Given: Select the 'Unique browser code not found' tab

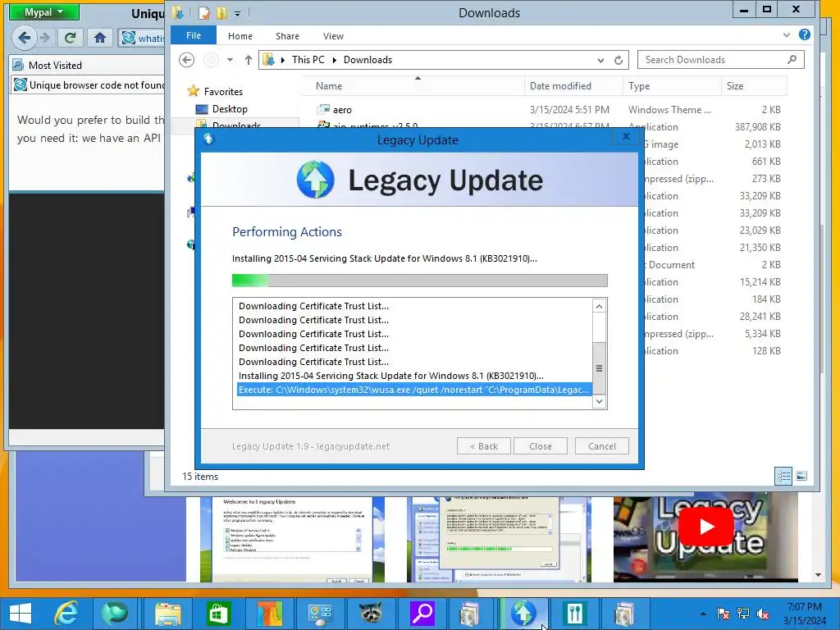Looking at the screenshot, I should point(89,85).
